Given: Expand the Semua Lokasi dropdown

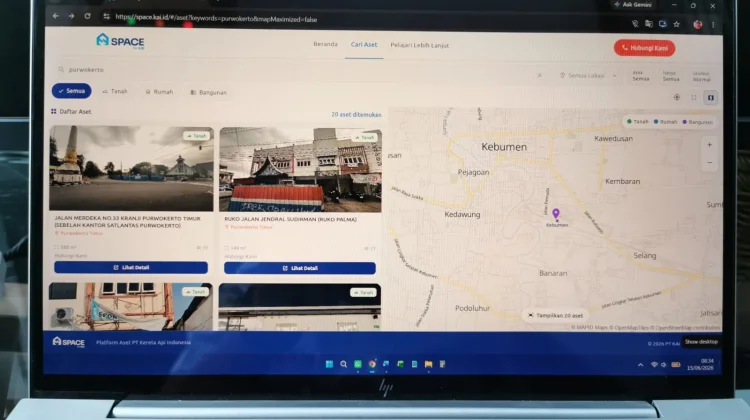Looking at the screenshot, I should pyautogui.click(x=588, y=76).
